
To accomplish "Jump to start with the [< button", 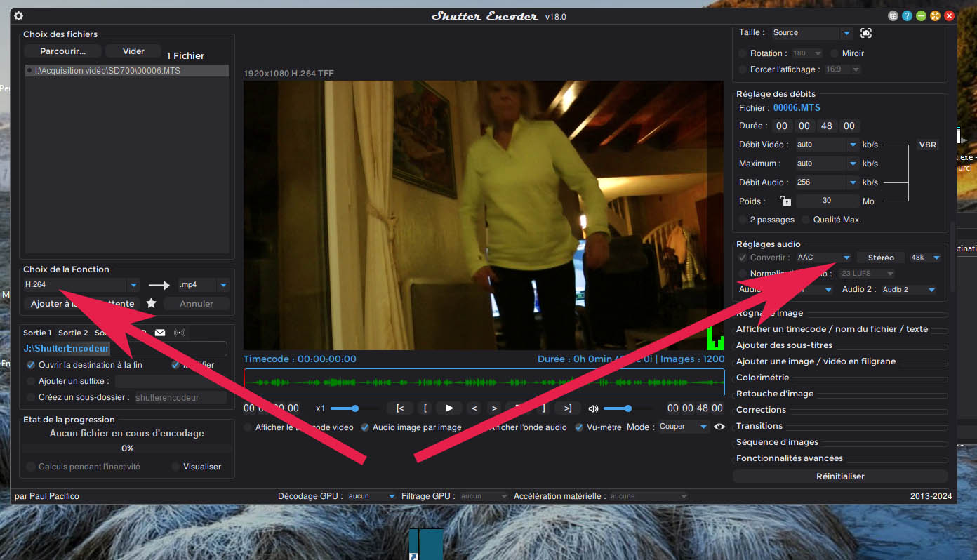I will 400,408.
